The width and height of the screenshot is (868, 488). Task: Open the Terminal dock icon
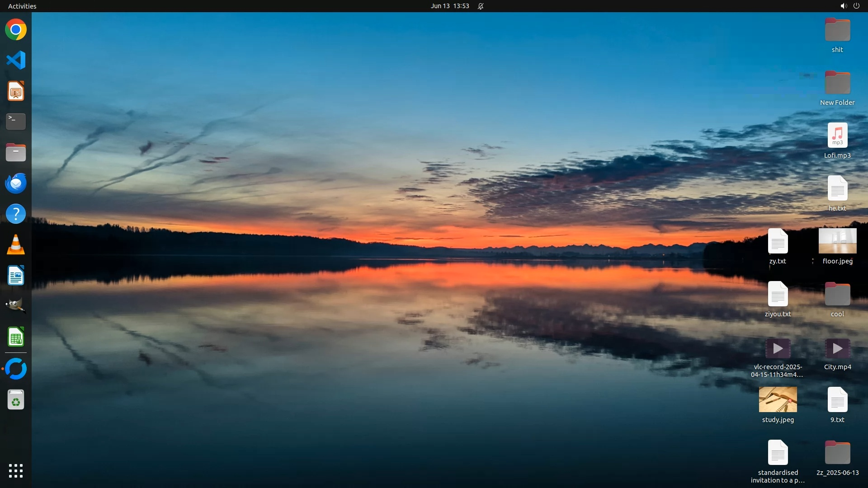tap(16, 122)
